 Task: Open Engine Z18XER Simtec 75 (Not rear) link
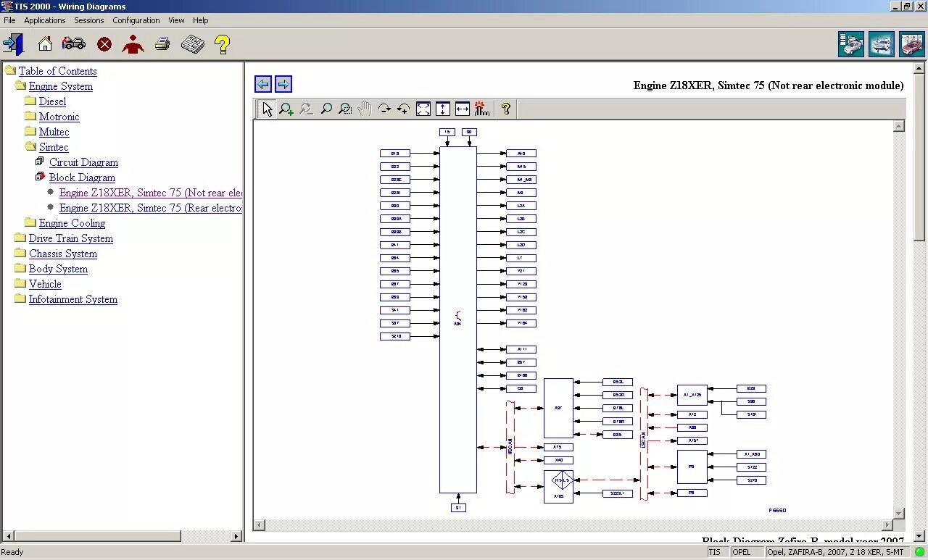click(151, 193)
